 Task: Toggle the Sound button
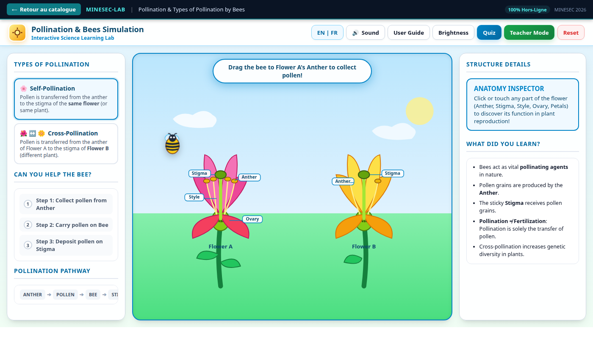click(x=366, y=33)
